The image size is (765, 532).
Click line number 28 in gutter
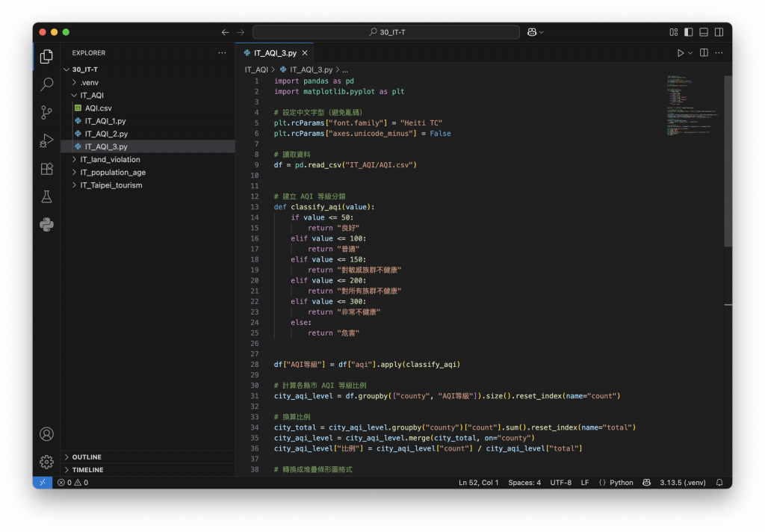(x=254, y=365)
